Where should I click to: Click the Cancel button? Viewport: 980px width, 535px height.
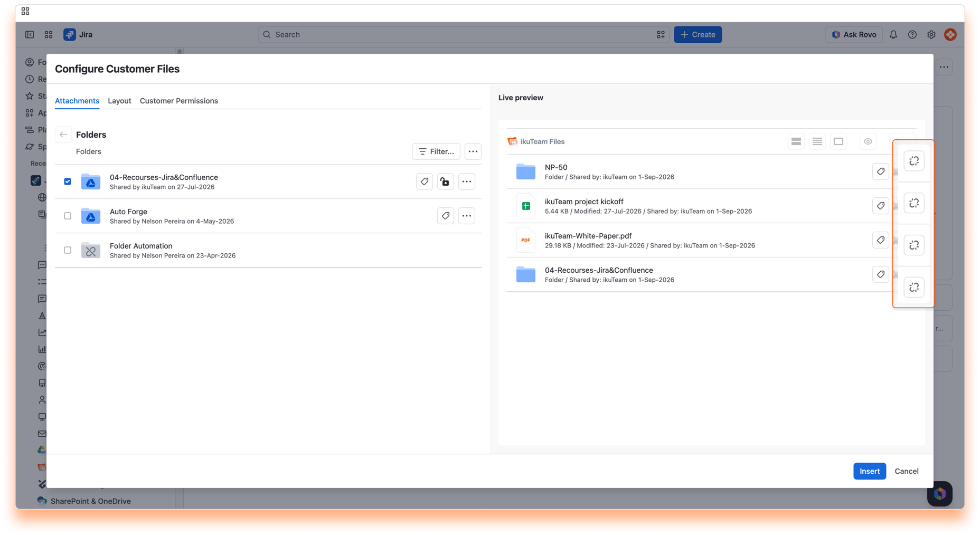click(x=907, y=471)
